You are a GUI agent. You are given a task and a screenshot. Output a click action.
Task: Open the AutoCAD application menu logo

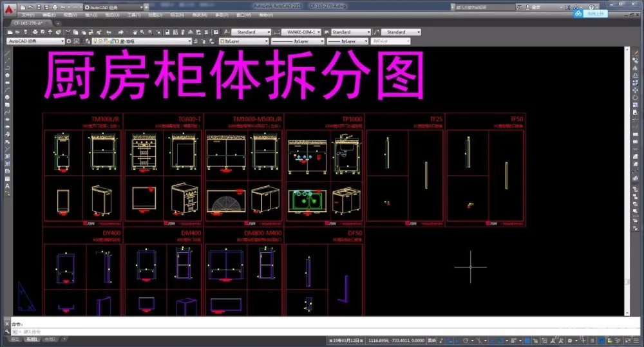8,8
